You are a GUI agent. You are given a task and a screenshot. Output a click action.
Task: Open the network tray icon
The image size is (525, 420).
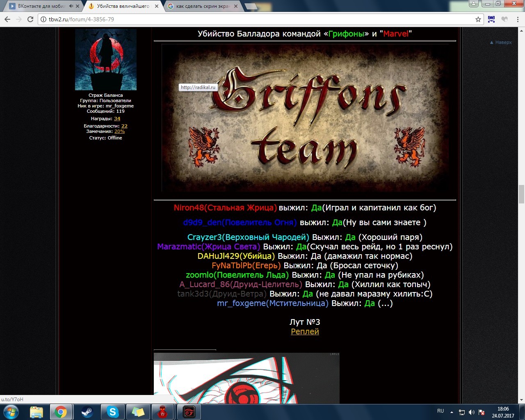[462, 412]
